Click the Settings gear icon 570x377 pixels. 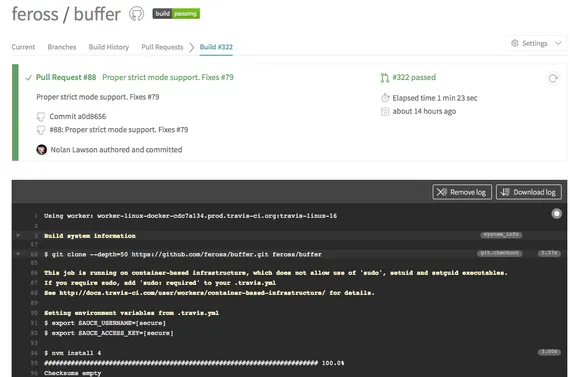[x=515, y=43]
